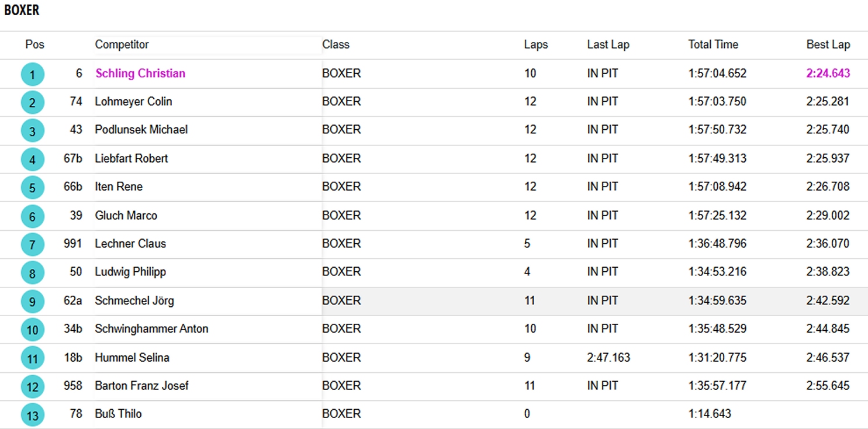The height and width of the screenshot is (429, 868).
Task: Select the position 5 circle badge
Action: click(32, 188)
